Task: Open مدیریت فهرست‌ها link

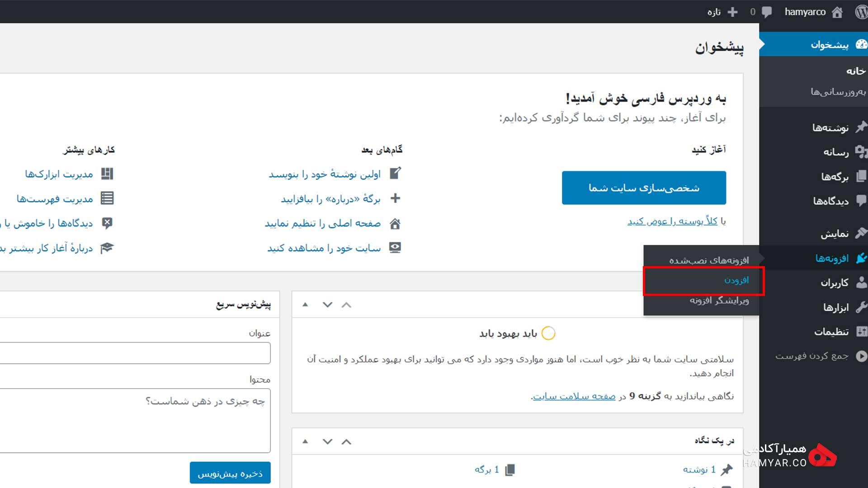Action: pos(55,199)
